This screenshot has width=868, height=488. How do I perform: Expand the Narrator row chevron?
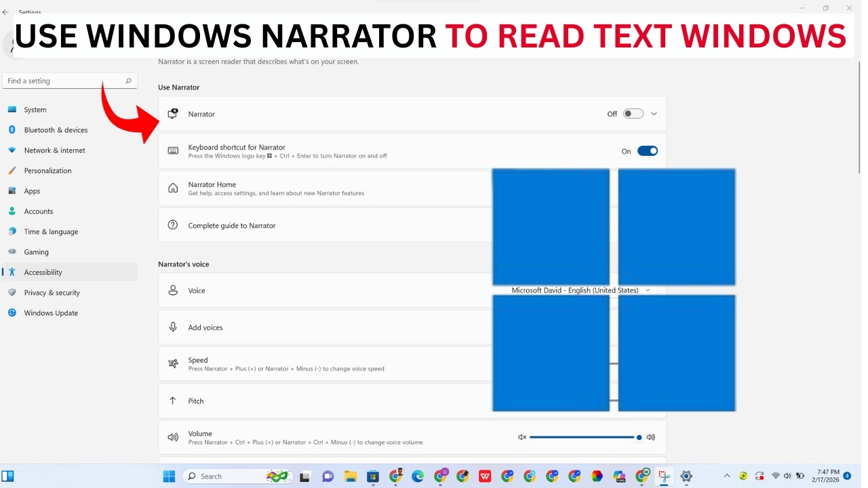654,114
